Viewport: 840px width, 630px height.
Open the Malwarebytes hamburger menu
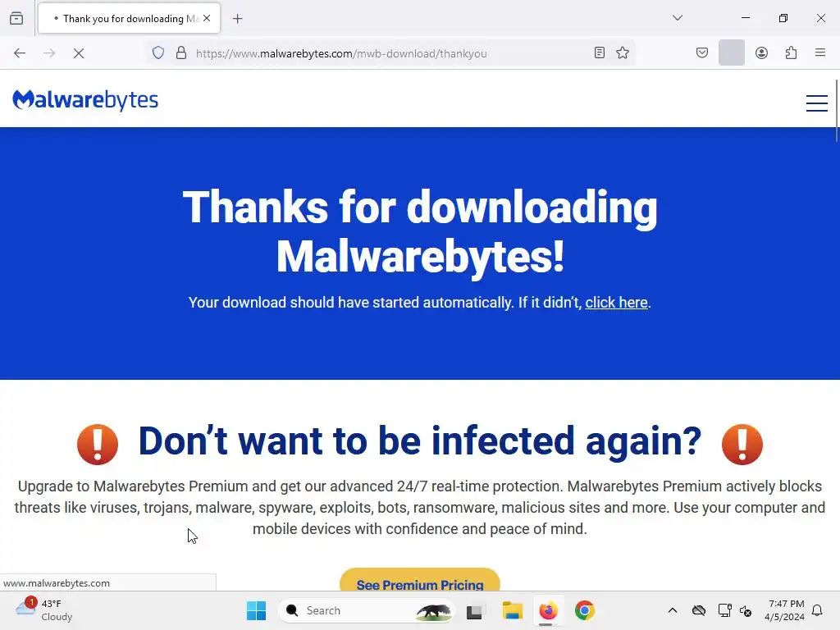point(816,103)
